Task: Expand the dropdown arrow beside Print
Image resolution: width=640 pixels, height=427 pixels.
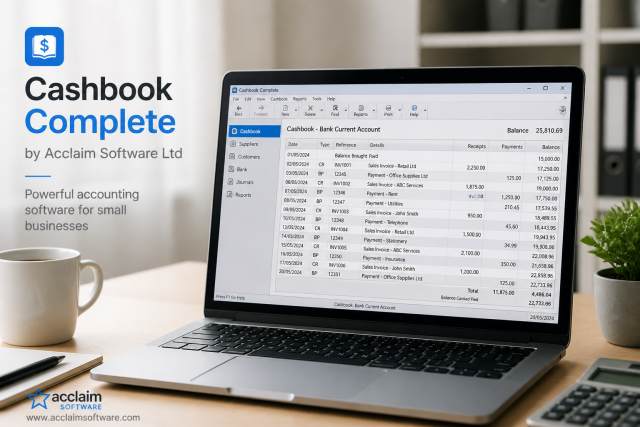Action: click(x=400, y=110)
